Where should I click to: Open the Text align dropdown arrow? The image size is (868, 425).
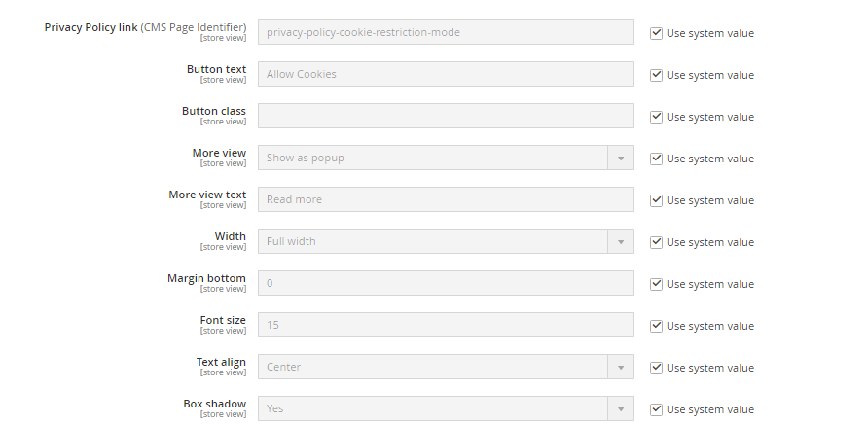620,367
